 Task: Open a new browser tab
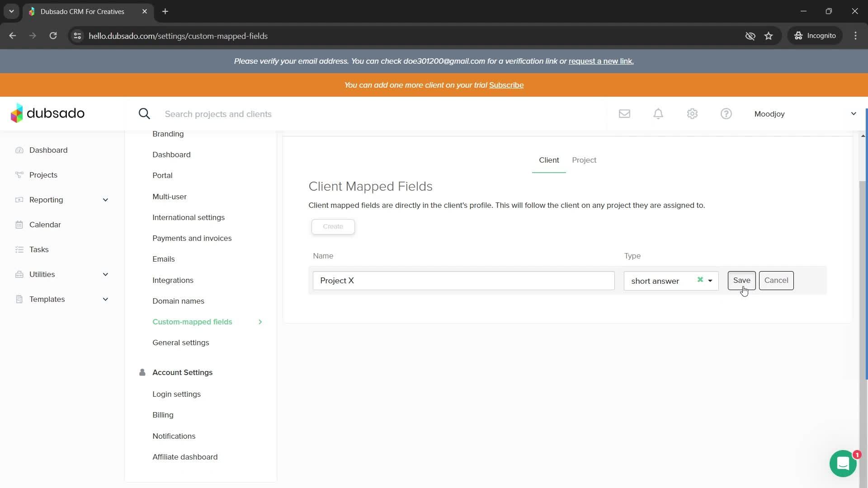(x=165, y=11)
